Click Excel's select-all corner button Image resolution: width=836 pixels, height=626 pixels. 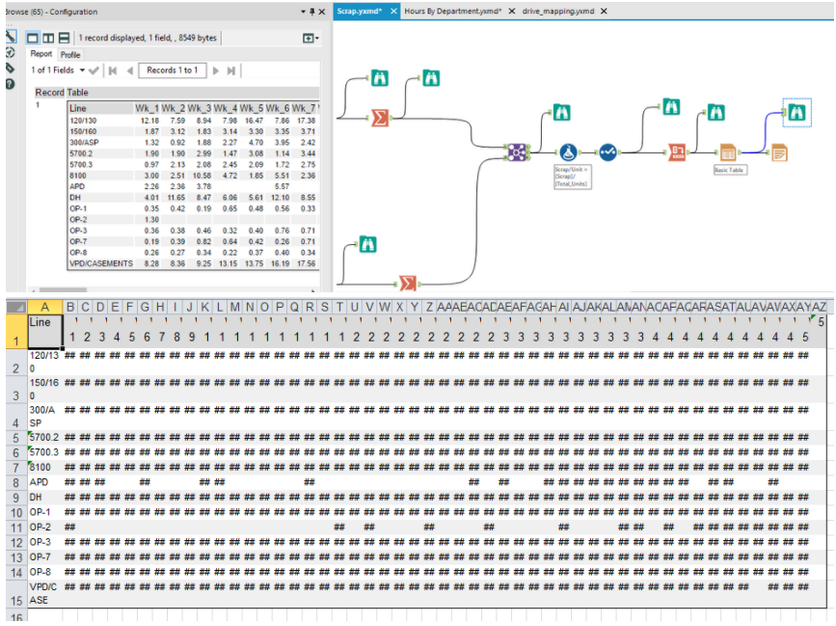pyautogui.click(x=16, y=307)
